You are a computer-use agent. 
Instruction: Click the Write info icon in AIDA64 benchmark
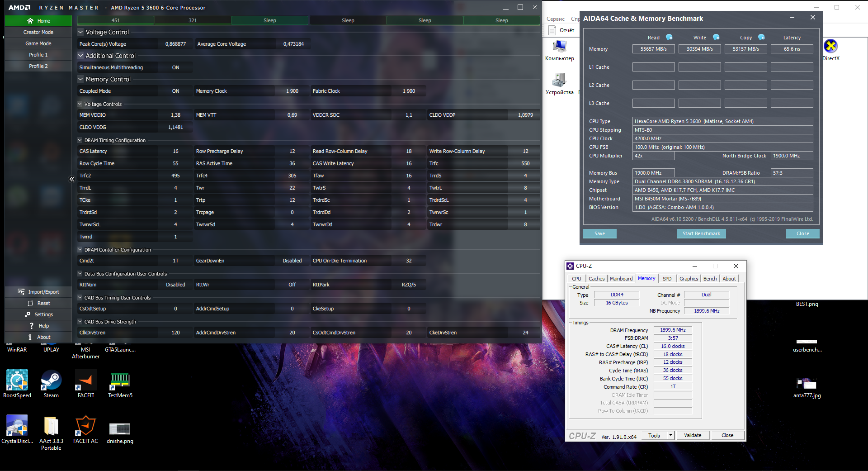click(x=716, y=37)
